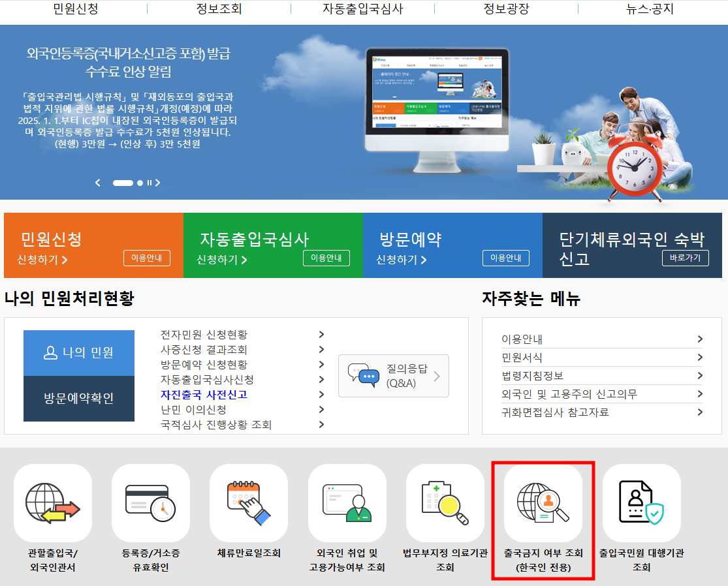Select the 법무부지정 의료기관 조회 magnifier icon
728x586 pixels.
coord(445,502)
